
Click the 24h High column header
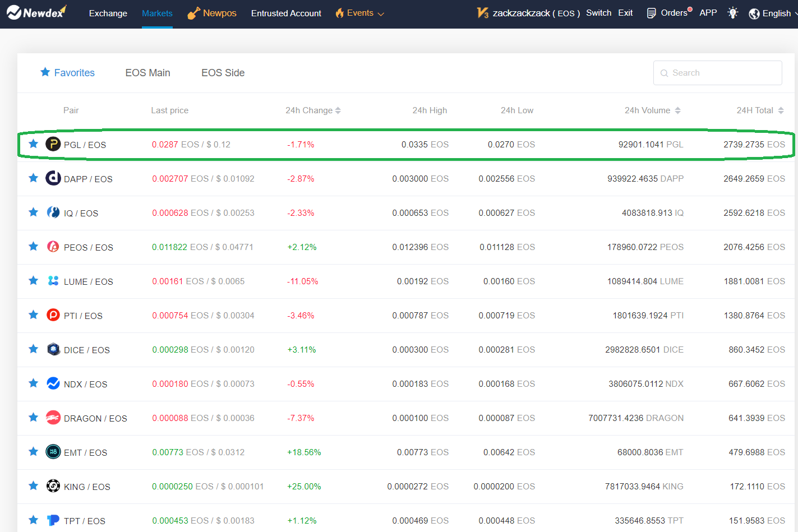[430, 110]
